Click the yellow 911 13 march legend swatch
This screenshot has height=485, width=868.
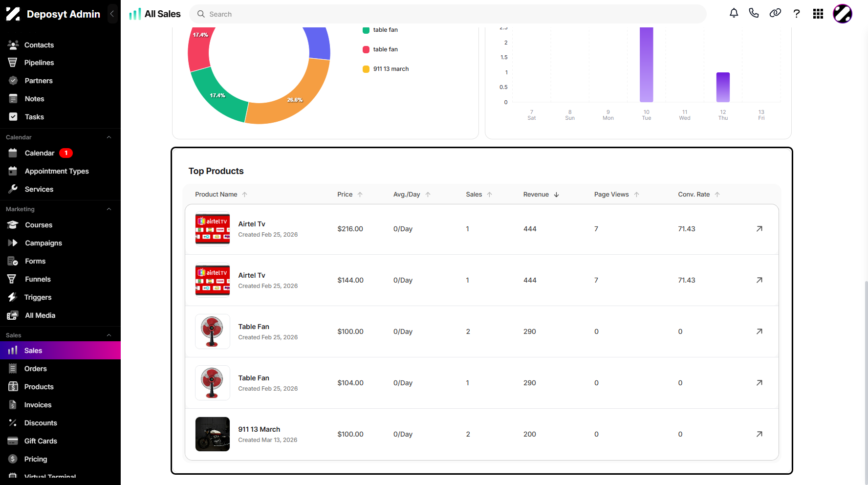tap(366, 69)
